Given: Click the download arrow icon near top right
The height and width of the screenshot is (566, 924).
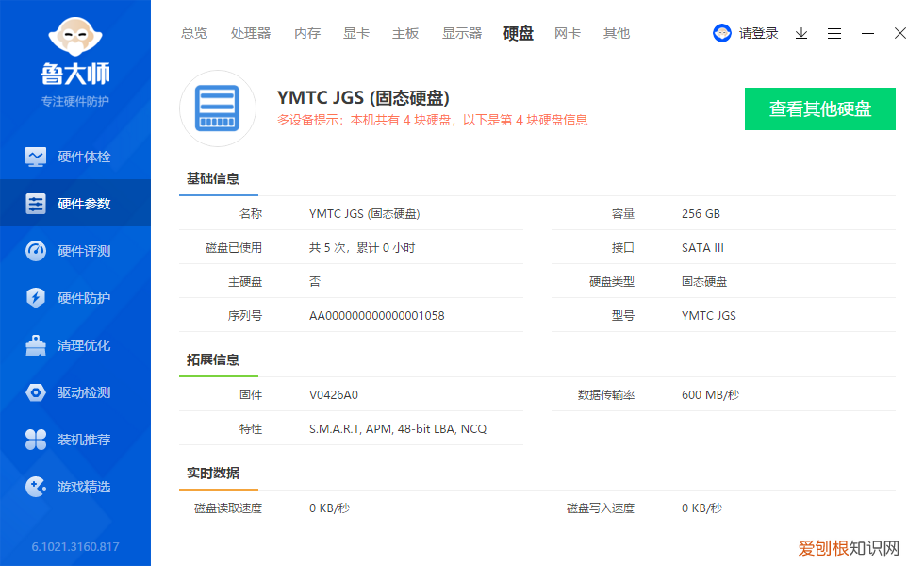Looking at the screenshot, I should click(801, 33).
